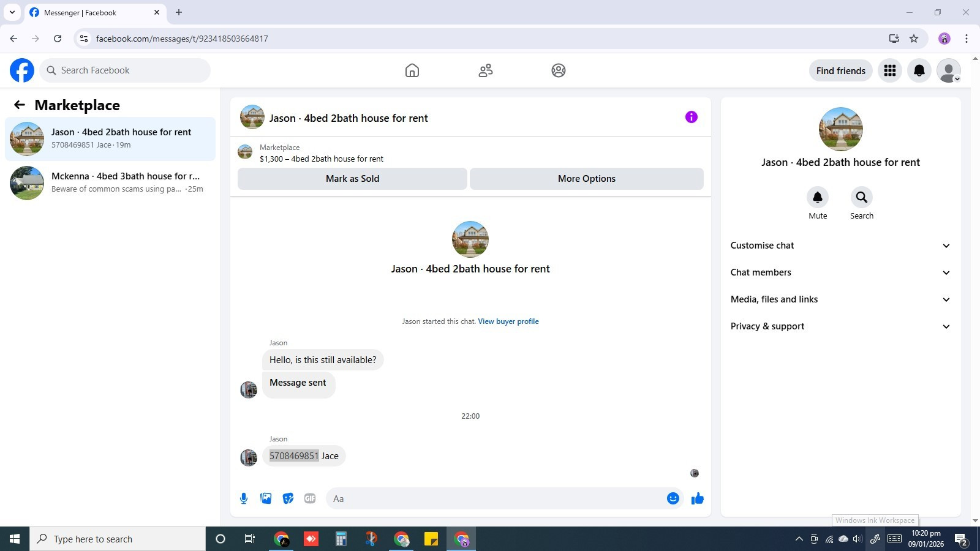
Task: Open Groups icon in top navigation
Action: point(559,70)
